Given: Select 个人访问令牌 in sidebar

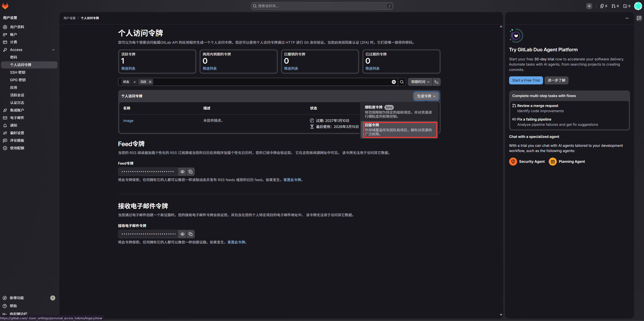Looking at the screenshot, I should [x=29, y=65].
